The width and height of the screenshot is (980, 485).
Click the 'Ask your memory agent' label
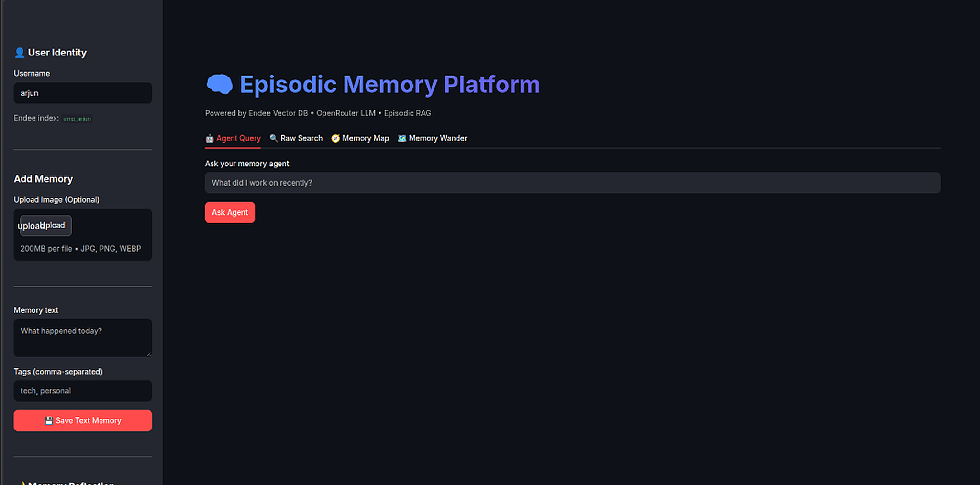coord(247,164)
